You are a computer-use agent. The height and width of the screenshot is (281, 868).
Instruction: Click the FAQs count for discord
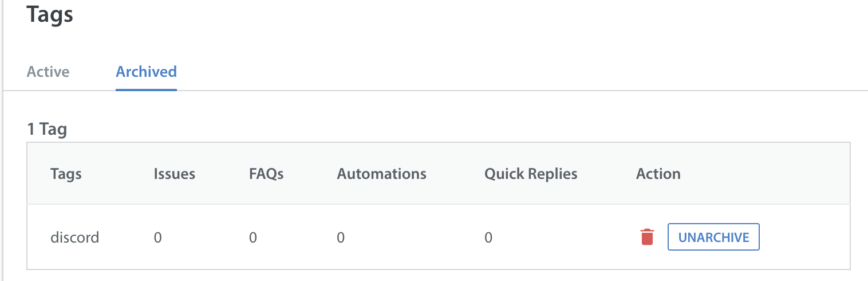coord(253,237)
